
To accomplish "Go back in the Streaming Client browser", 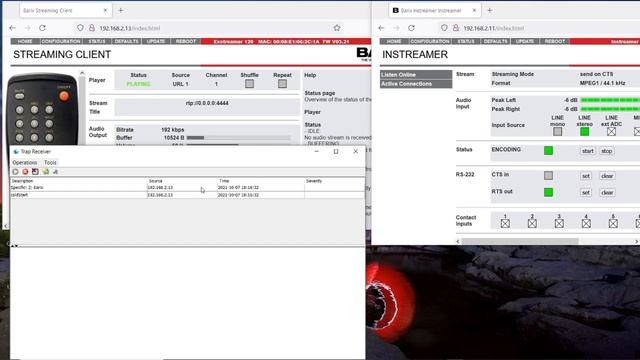I will 13,28.
